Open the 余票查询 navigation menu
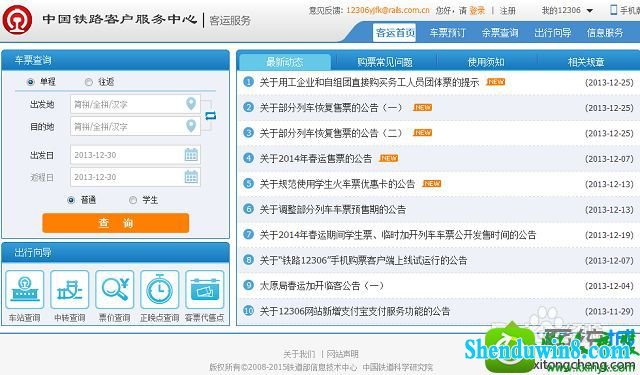 (x=500, y=33)
